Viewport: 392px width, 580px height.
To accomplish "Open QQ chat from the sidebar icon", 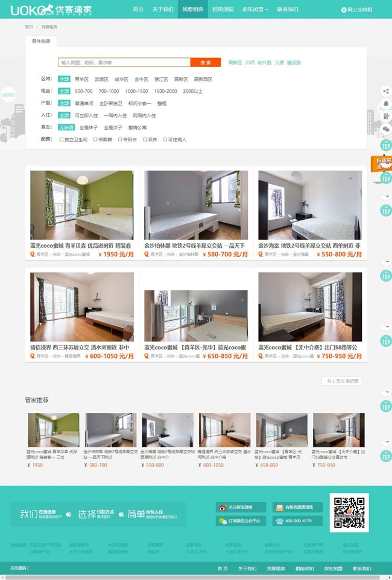I will [x=386, y=104].
